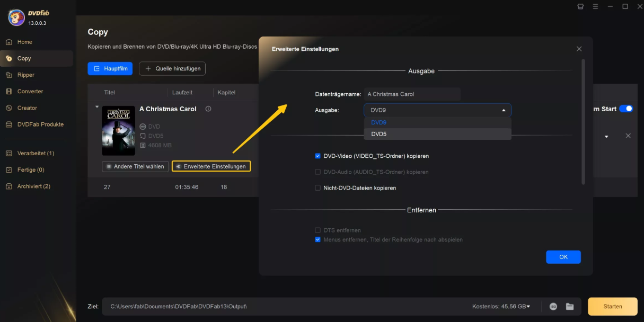This screenshot has height=322, width=644.
Task: Click the 4608 MB size icon
Action: [x=143, y=145]
